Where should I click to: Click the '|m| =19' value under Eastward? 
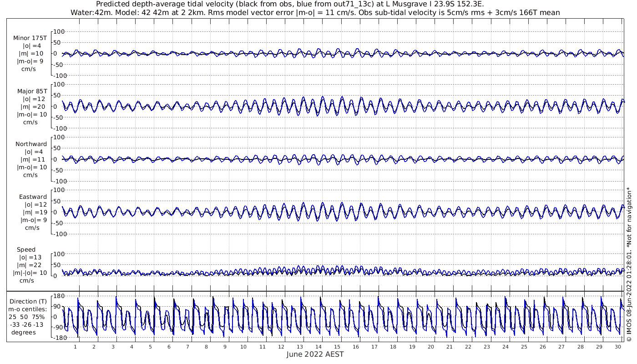(32, 212)
